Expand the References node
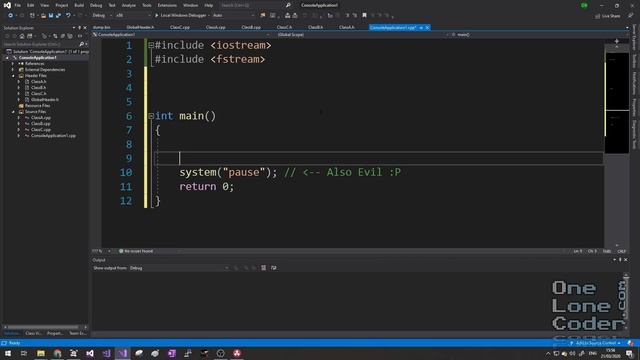The height and width of the screenshot is (360, 640). coord(13,64)
